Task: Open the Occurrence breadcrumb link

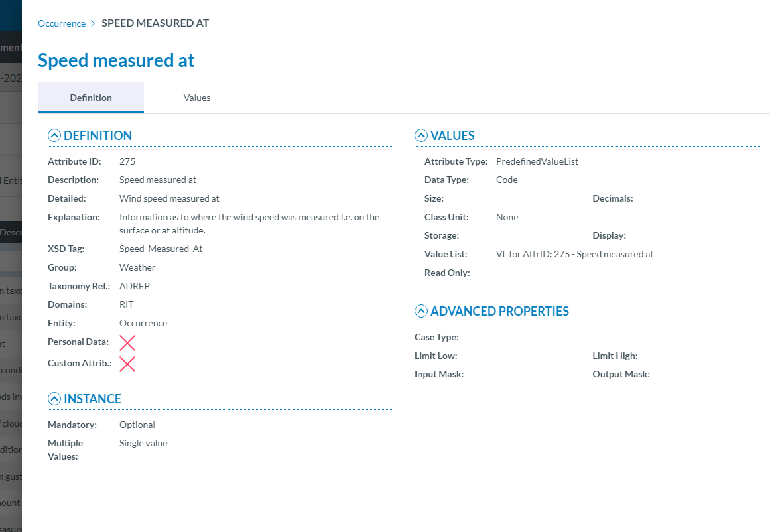Action: pos(62,23)
